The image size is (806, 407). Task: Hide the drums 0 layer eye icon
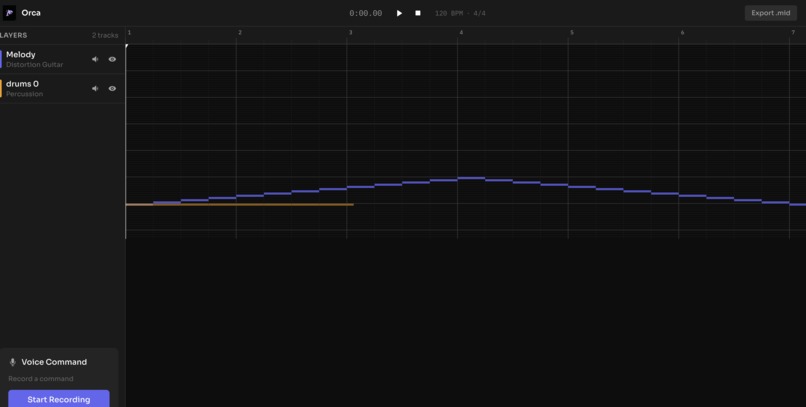112,88
